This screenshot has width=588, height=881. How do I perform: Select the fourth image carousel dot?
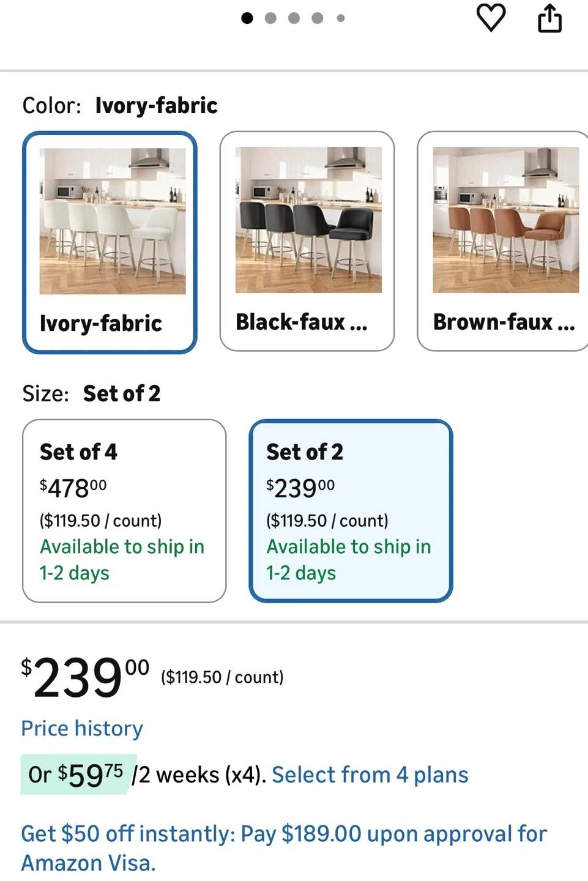tap(317, 18)
